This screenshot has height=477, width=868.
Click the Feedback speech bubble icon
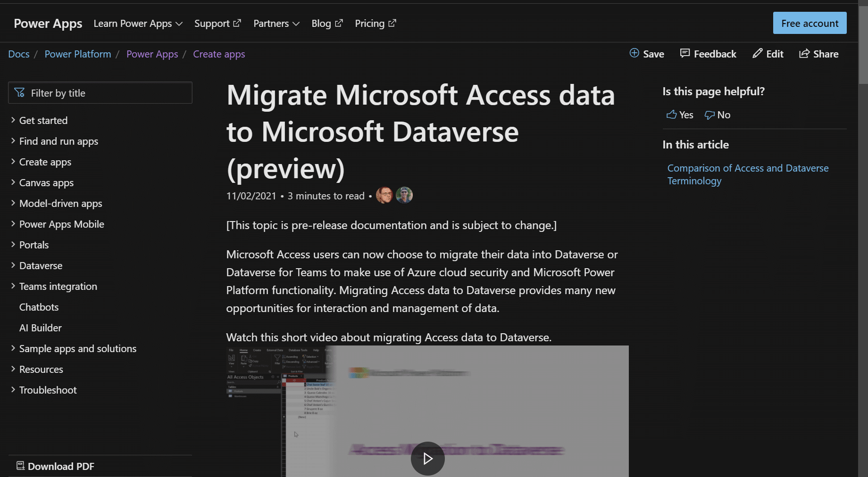[685, 53]
